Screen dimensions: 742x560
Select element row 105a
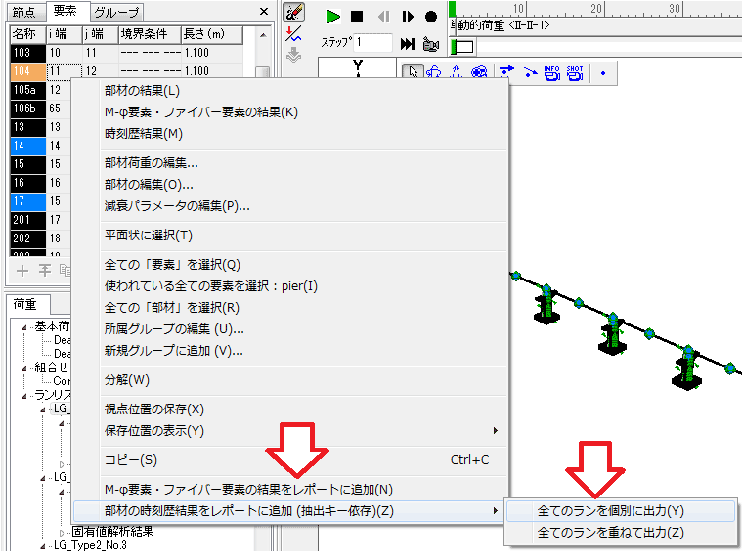point(28,90)
